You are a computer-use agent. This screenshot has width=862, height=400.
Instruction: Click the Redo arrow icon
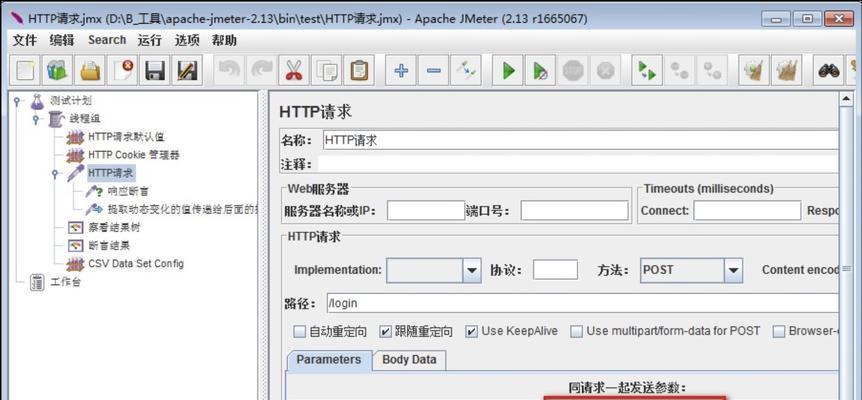(x=261, y=70)
